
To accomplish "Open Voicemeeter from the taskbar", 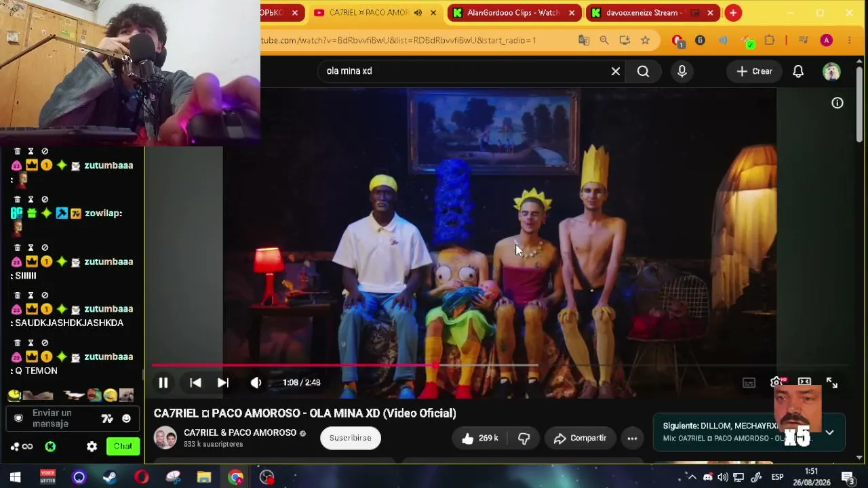I will coord(47,478).
